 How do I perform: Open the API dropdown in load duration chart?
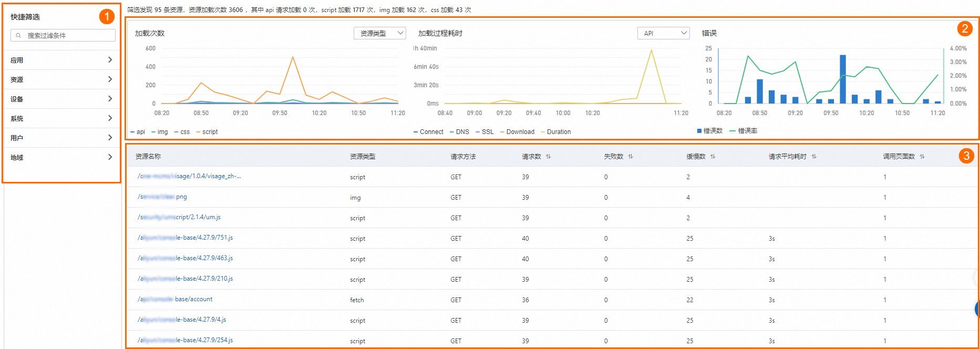(663, 33)
